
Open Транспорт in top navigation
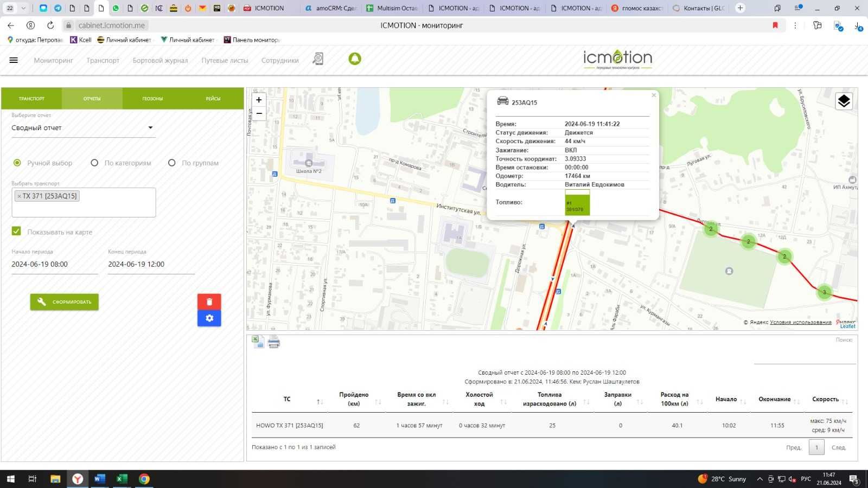[103, 60]
